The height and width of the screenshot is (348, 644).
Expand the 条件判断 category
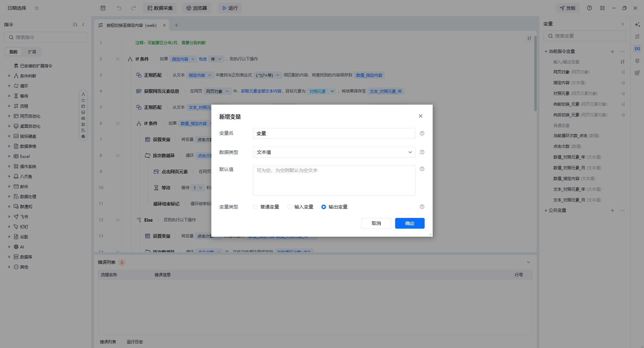click(x=9, y=76)
